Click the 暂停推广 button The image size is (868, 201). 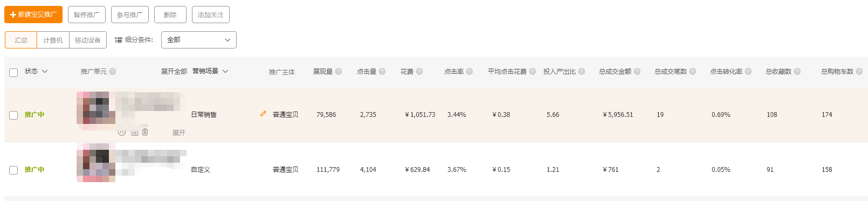(87, 15)
